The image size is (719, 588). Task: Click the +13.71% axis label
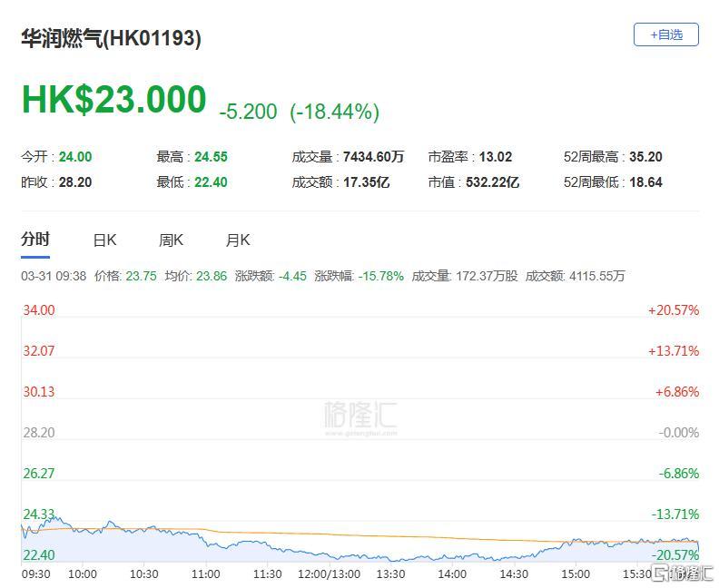[x=674, y=351]
